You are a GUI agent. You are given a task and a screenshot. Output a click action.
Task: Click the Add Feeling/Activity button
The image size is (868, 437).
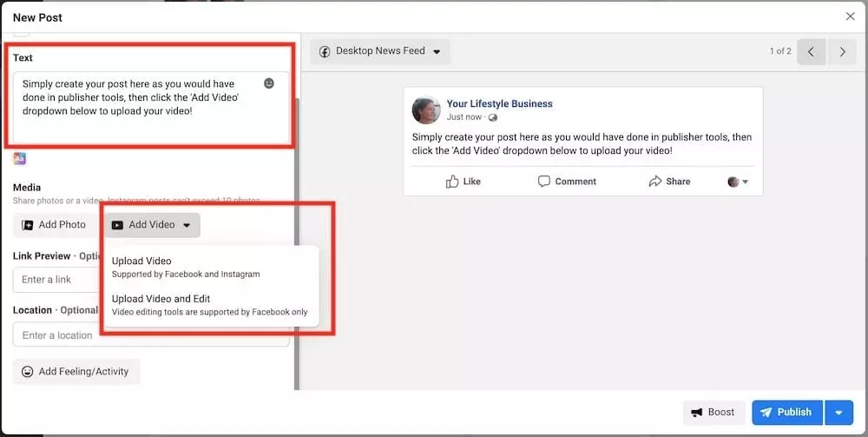click(76, 372)
